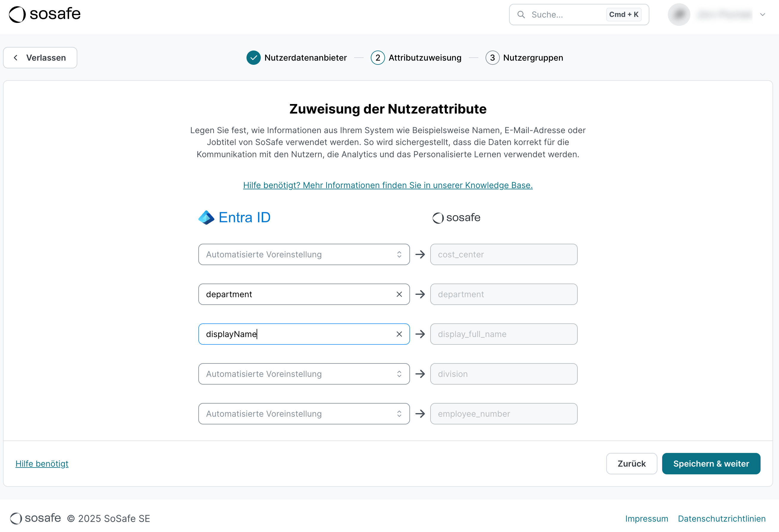Clear the displayName field with the X
Screen dimensions: 779x532
coord(399,334)
